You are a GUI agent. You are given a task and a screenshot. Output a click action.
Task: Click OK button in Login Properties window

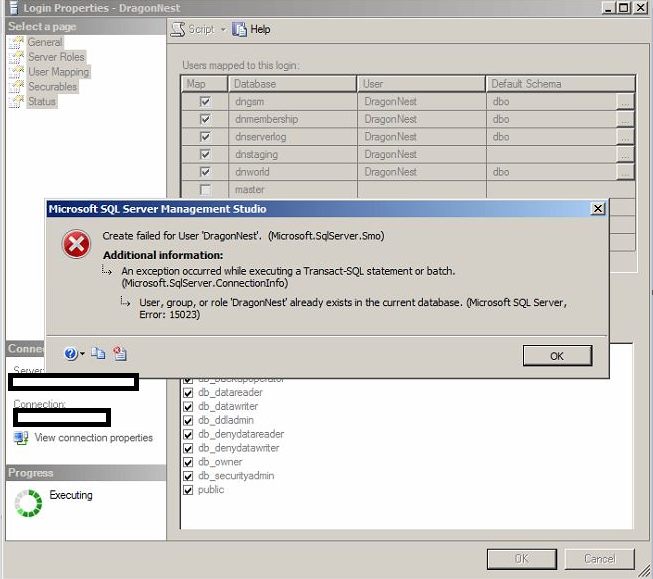click(522, 559)
